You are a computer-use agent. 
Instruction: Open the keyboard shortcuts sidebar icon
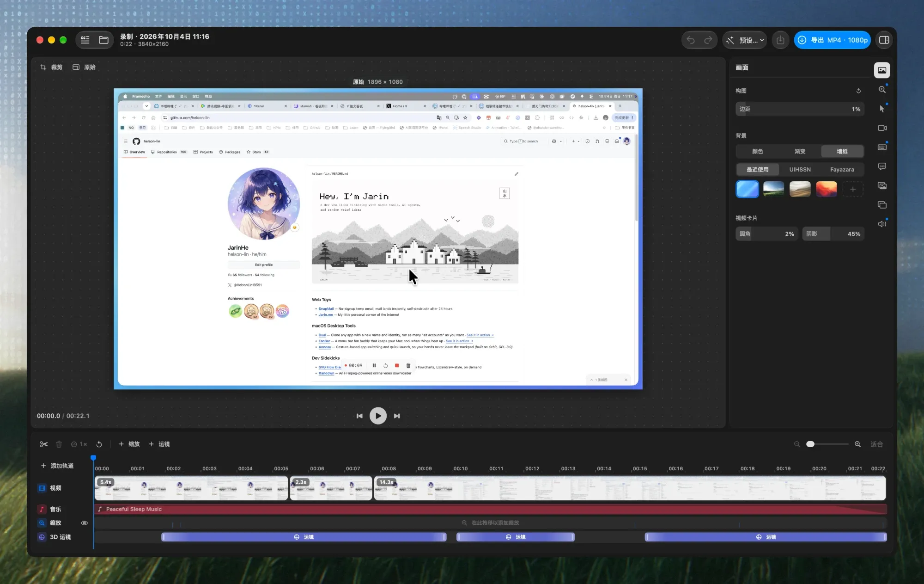(882, 147)
